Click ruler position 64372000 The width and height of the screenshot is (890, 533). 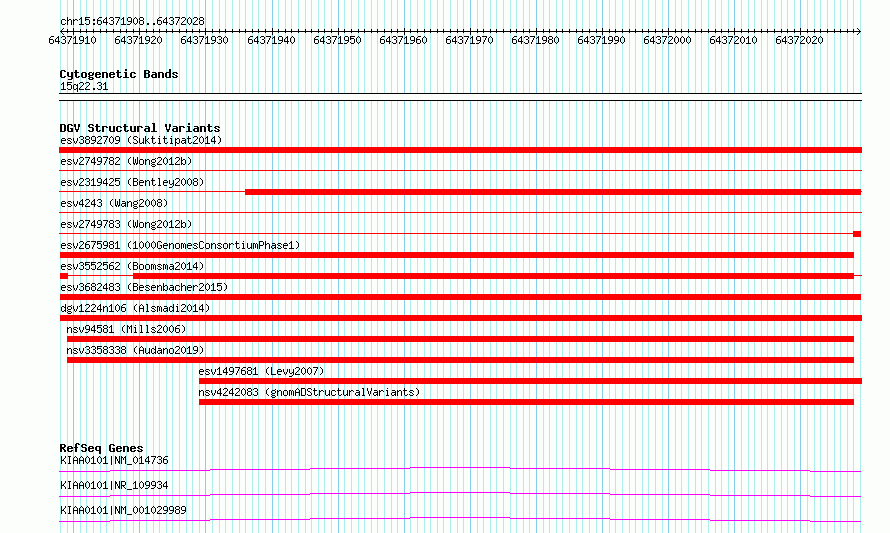667,40
